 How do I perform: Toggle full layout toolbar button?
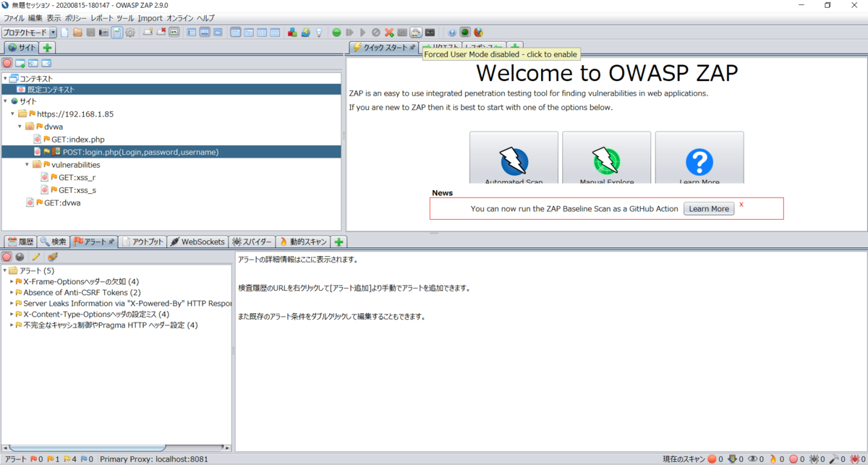[x=218, y=33]
